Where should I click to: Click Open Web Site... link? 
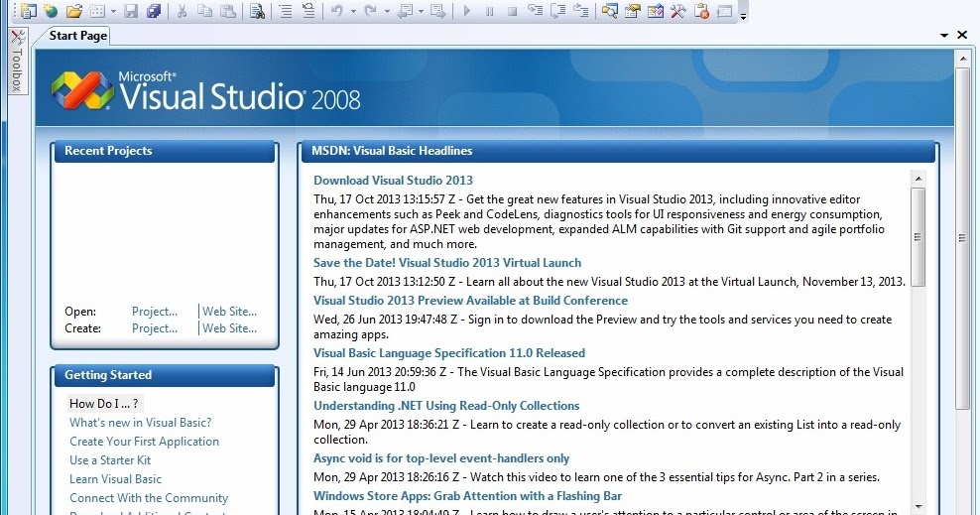point(229,312)
